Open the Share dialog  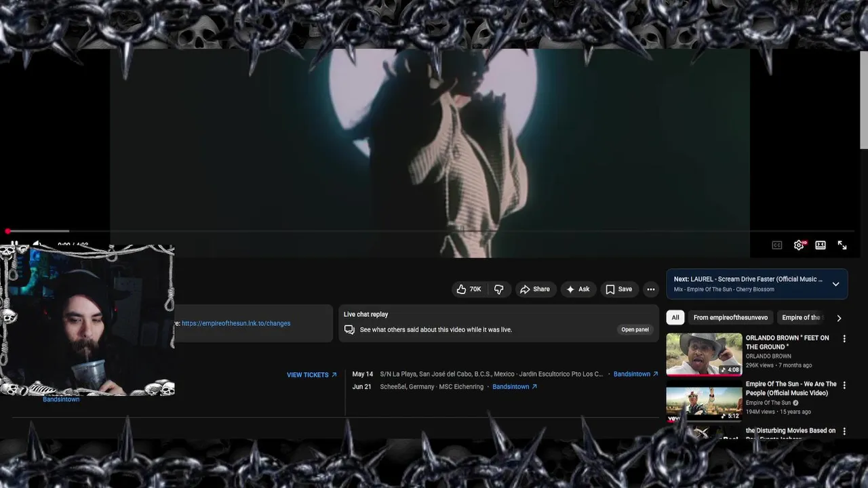[535, 289]
